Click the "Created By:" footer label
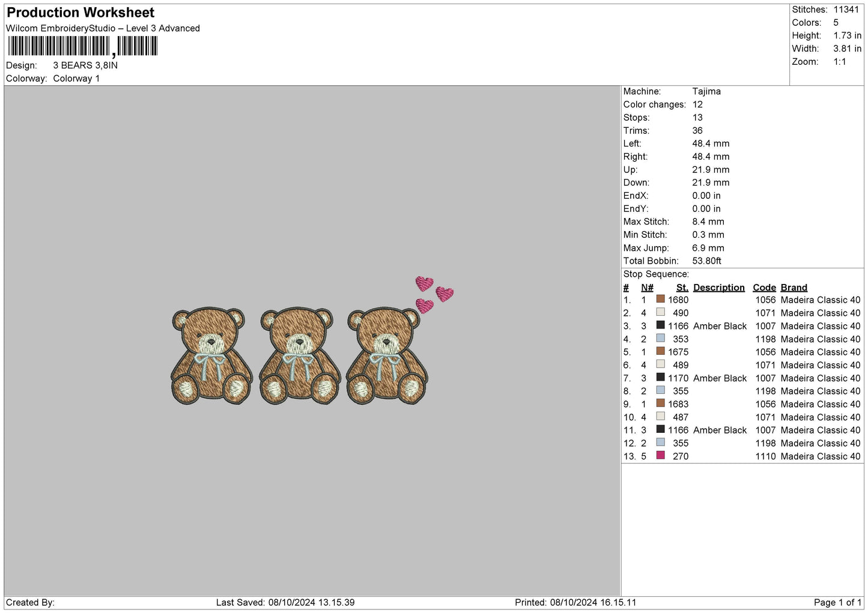Screen dimensions: 868x613 point(30,602)
